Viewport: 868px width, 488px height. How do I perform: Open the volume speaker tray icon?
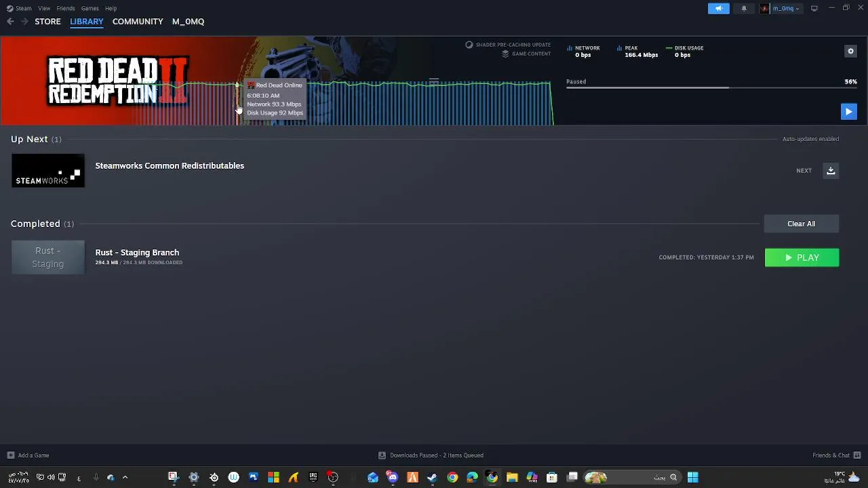51,477
